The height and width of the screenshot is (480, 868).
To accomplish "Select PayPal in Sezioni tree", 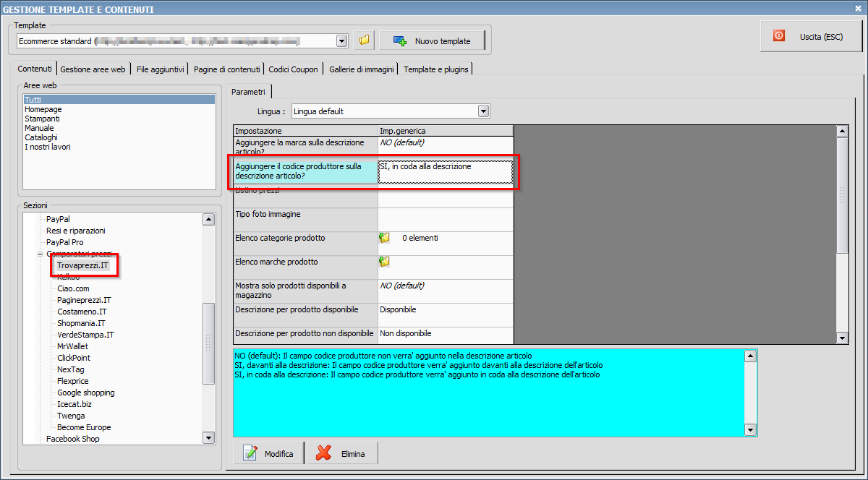I will (x=58, y=218).
